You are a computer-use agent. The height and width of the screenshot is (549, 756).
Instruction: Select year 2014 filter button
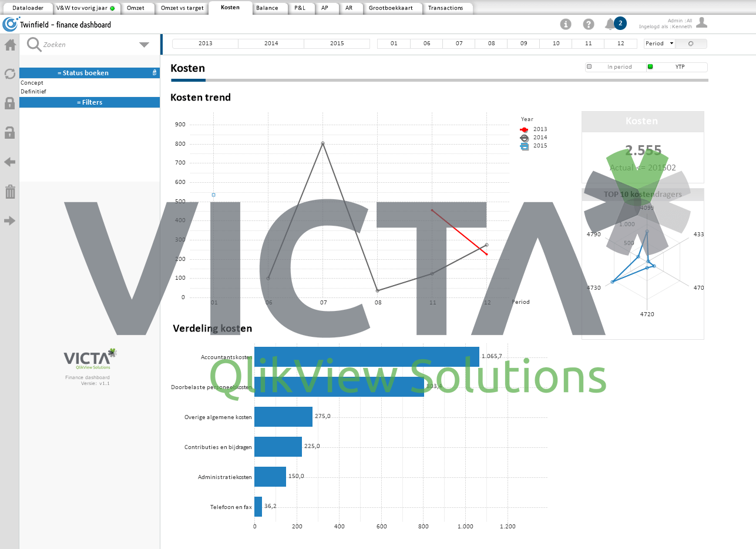pos(271,43)
